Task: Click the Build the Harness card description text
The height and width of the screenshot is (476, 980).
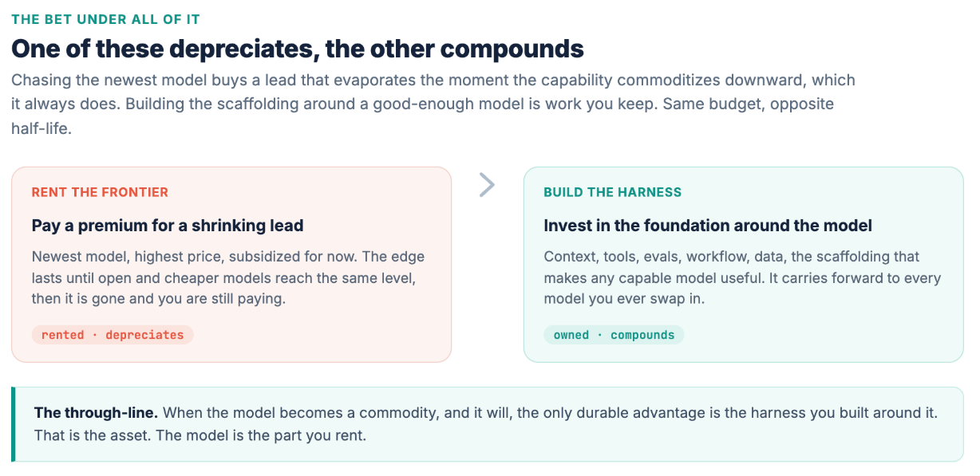Action: [743, 277]
